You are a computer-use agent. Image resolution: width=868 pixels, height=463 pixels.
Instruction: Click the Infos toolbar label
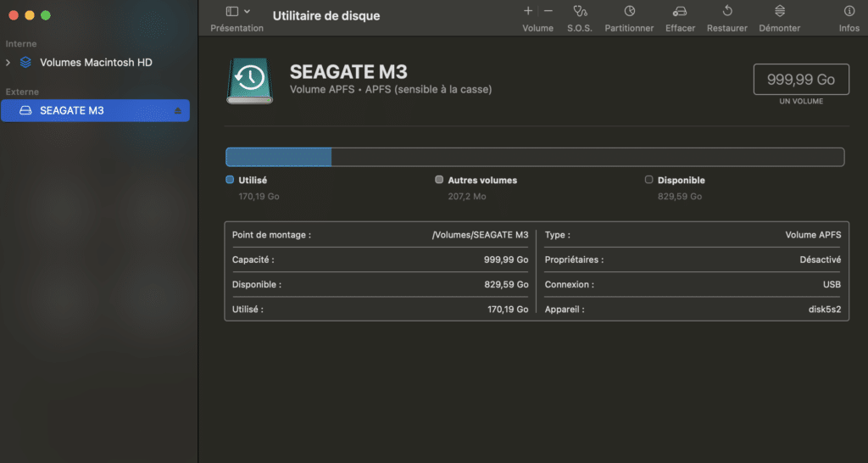coord(849,28)
